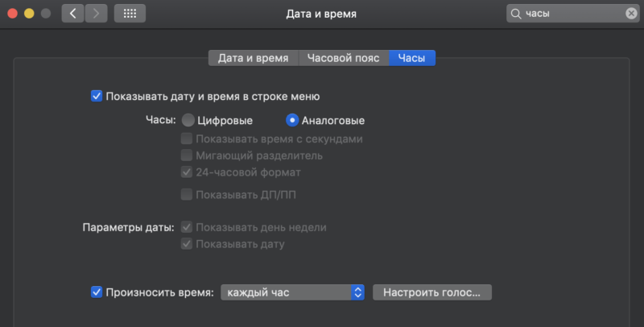This screenshot has width=644, height=327.
Task: Select the Цифровые clock option
Action: (188, 120)
